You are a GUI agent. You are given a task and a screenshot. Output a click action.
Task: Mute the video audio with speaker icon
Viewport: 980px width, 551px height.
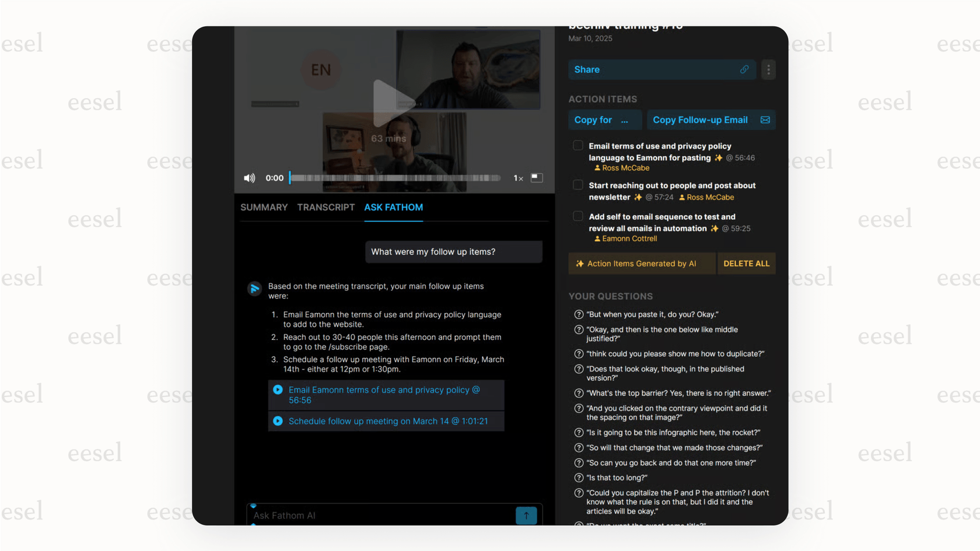click(x=250, y=178)
